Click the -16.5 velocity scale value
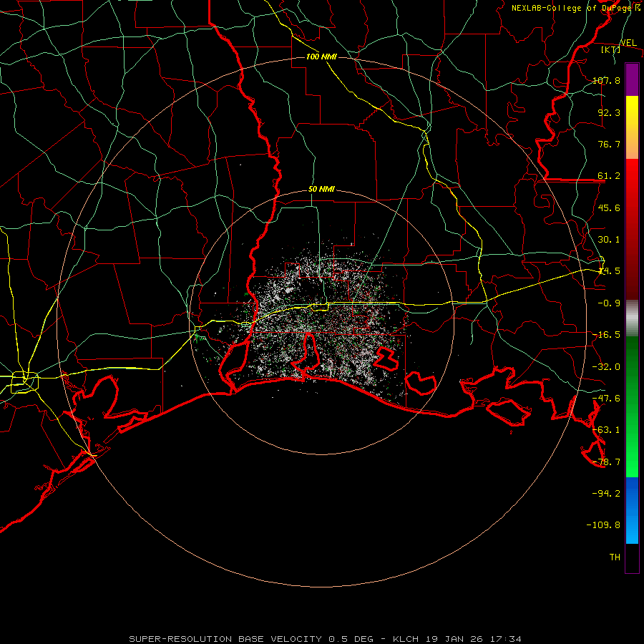Screen dimensions: 644x644 607,335
